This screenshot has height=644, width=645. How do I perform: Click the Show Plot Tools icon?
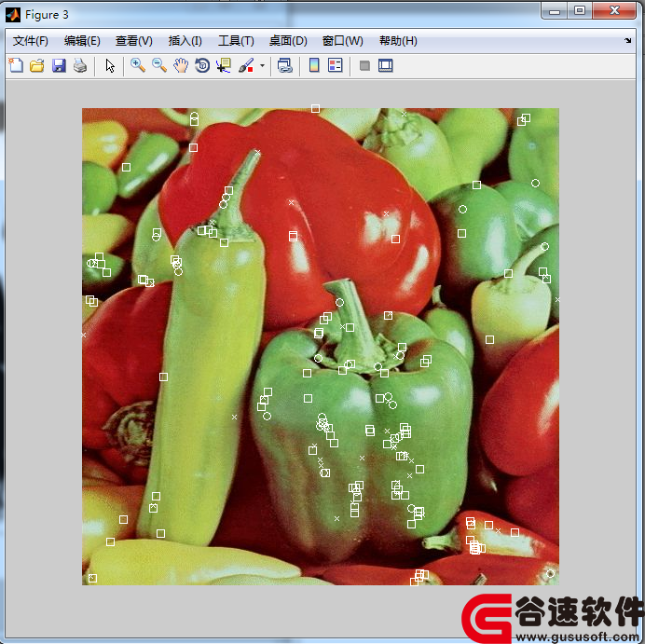click(386, 65)
